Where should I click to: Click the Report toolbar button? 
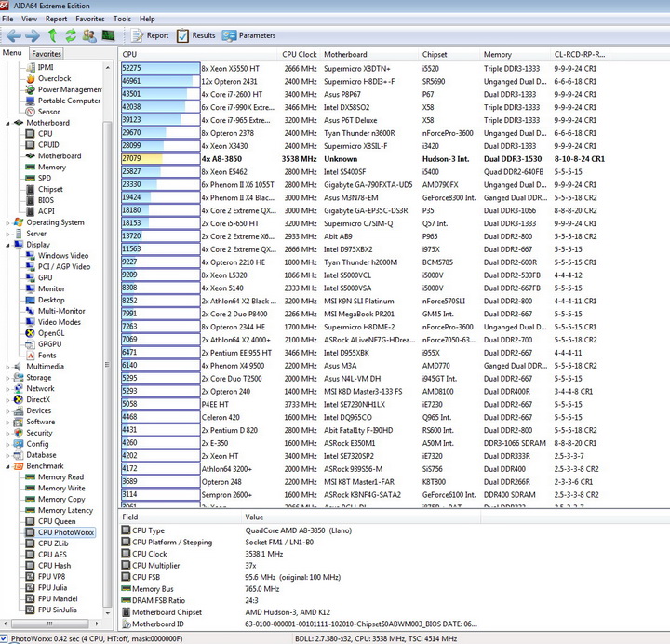click(150, 35)
